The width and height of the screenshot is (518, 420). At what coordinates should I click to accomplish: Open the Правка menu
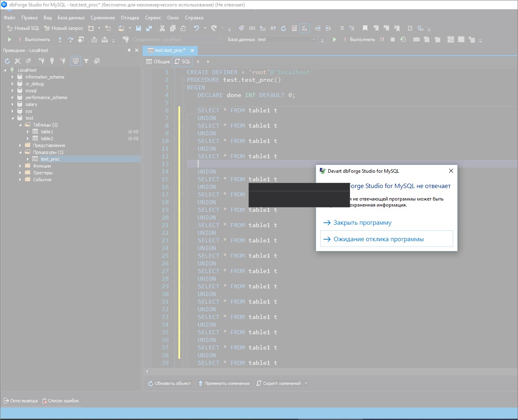tap(29, 18)
